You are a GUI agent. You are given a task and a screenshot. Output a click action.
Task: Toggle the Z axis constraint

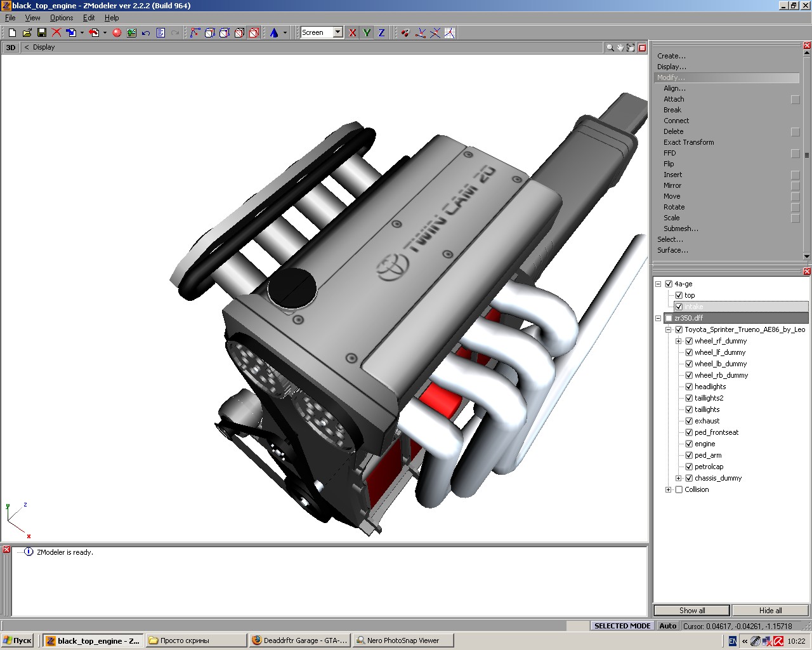(x=381, y=32)
